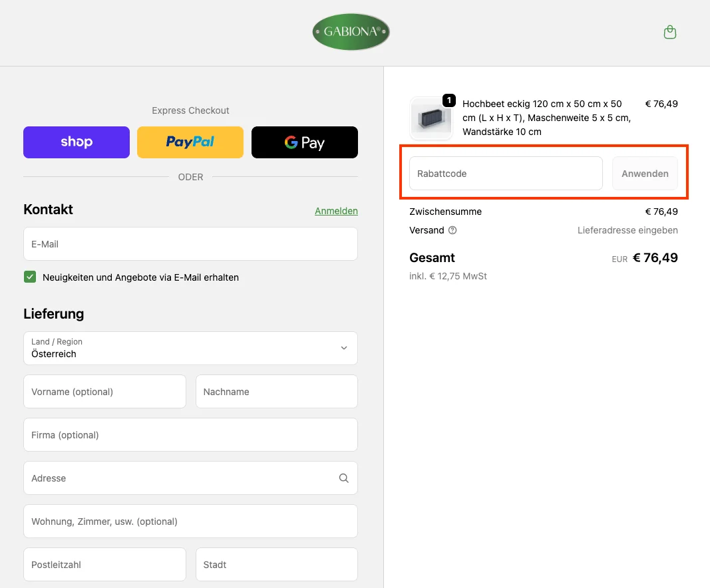Click the Hochbeet product thumbnail
The height and width of the screenshot is (588, 710).
(x=431, y=118)
